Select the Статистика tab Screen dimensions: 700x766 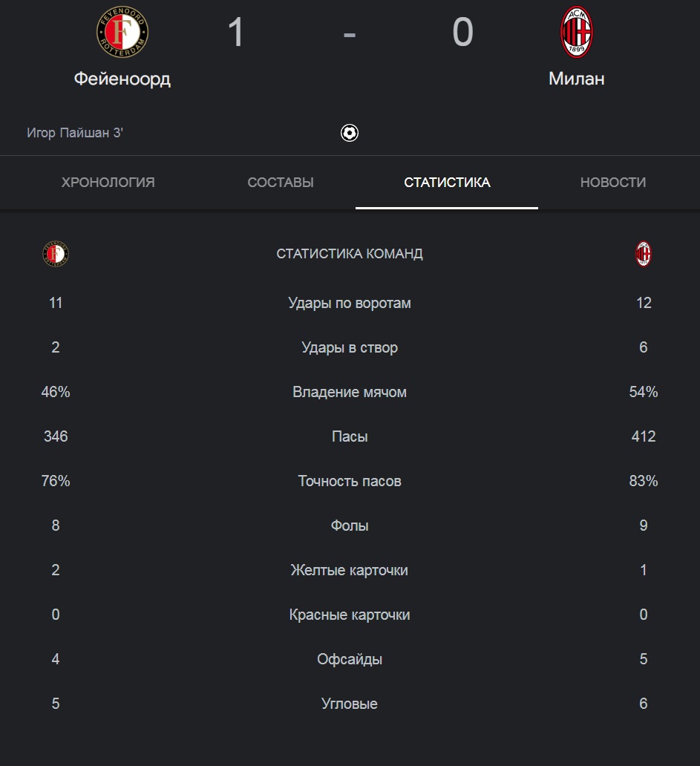coord(447,182)
